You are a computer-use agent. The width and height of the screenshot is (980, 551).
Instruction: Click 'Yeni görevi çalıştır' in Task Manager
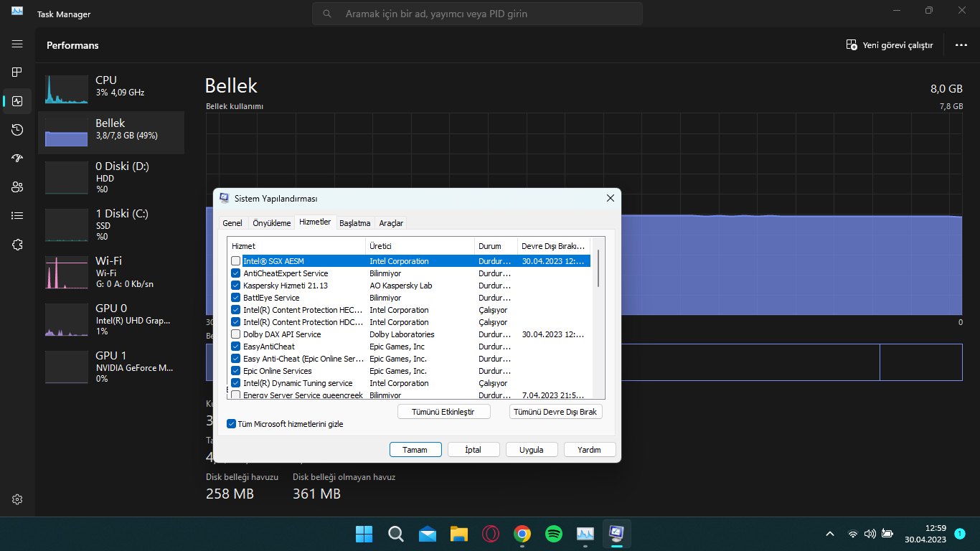click(890, 44)
